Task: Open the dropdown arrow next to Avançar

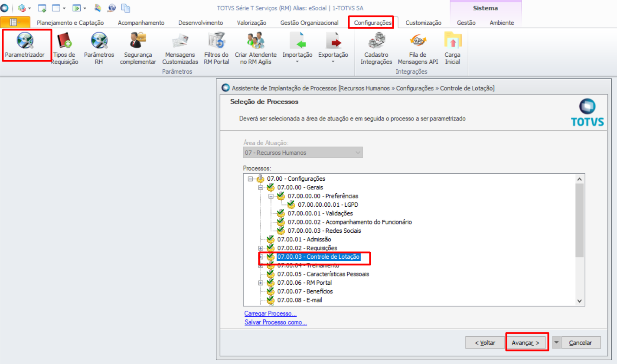Action: (x=556, y=342)
